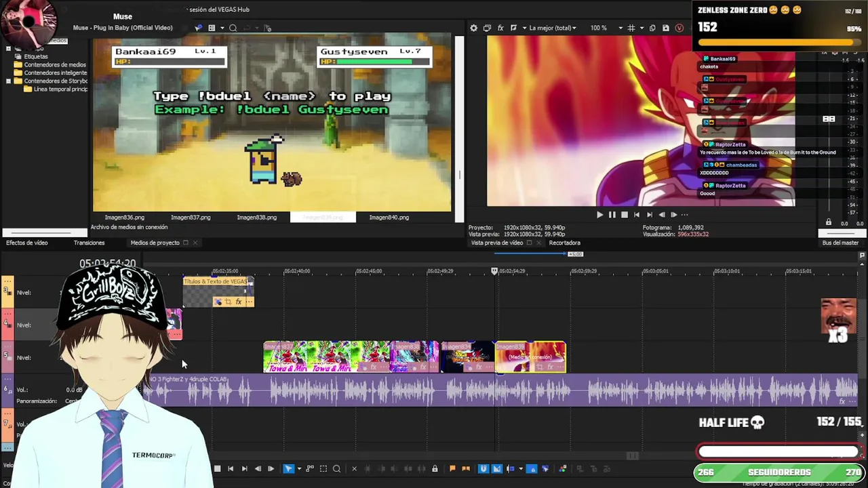The width and height of the screenshot is (868, 488).
Task: Copy snapshot to clipboard icon
Action: click(x=652, y=28)
